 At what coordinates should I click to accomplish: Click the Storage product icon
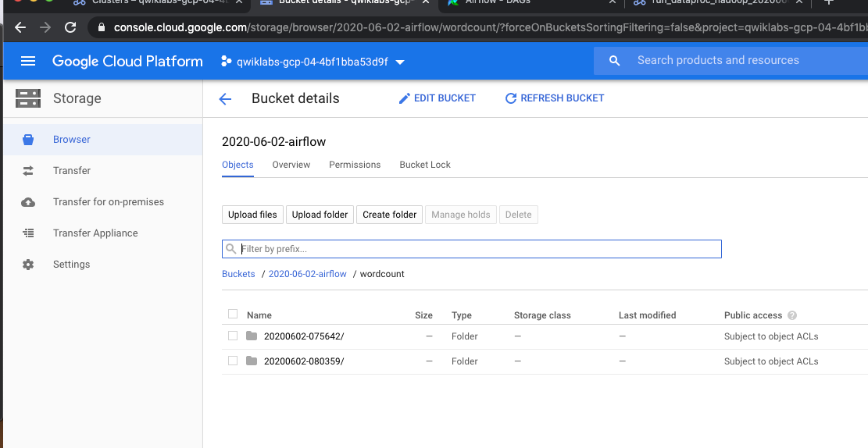[x=27, y=98]
